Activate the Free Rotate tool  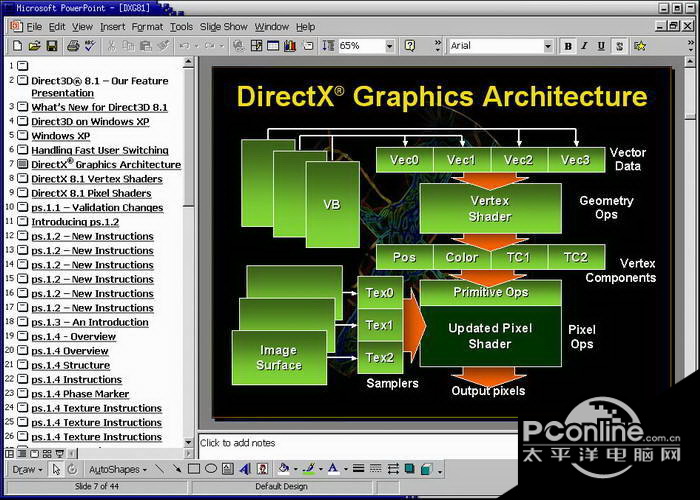click(x=72, y=469)
